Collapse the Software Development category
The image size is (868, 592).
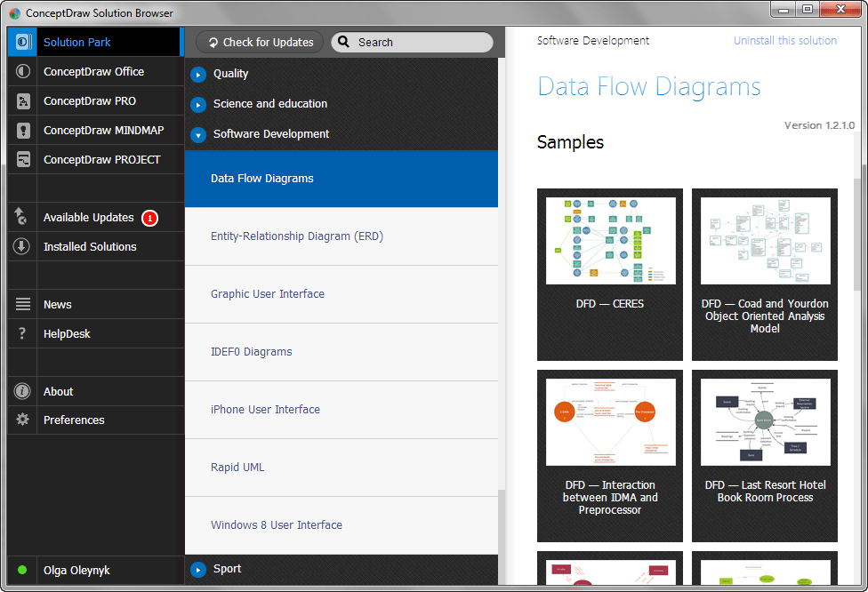(x=197, y=134)
